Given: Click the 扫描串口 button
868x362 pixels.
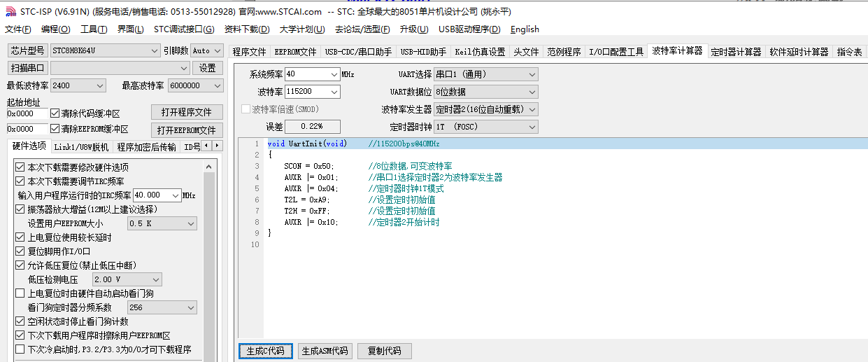Looking at the screenshot, I should coord(28,68).
